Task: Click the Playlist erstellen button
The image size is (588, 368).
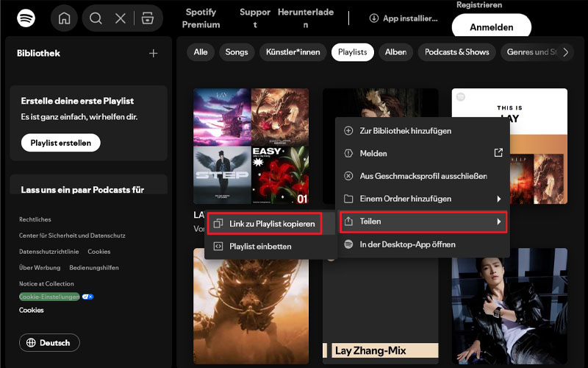Action: [61, 143]
